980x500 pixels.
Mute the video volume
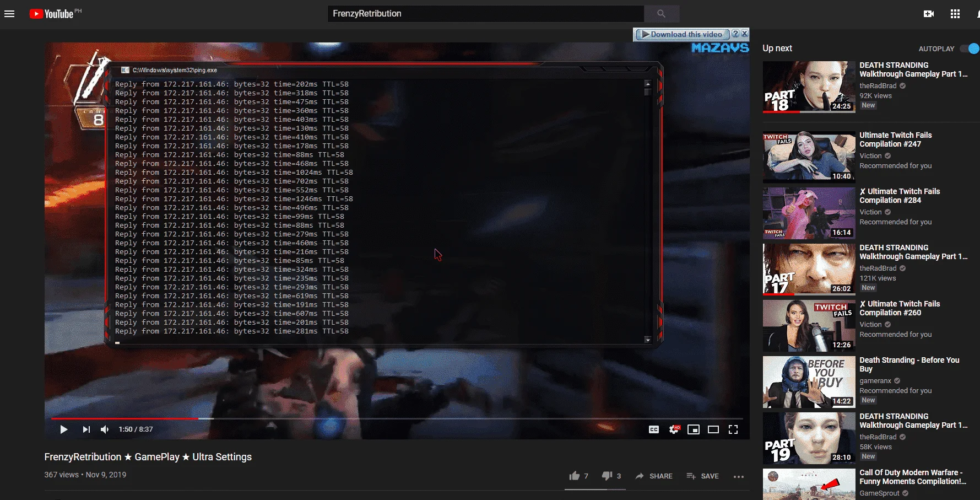tap(105, 429)
